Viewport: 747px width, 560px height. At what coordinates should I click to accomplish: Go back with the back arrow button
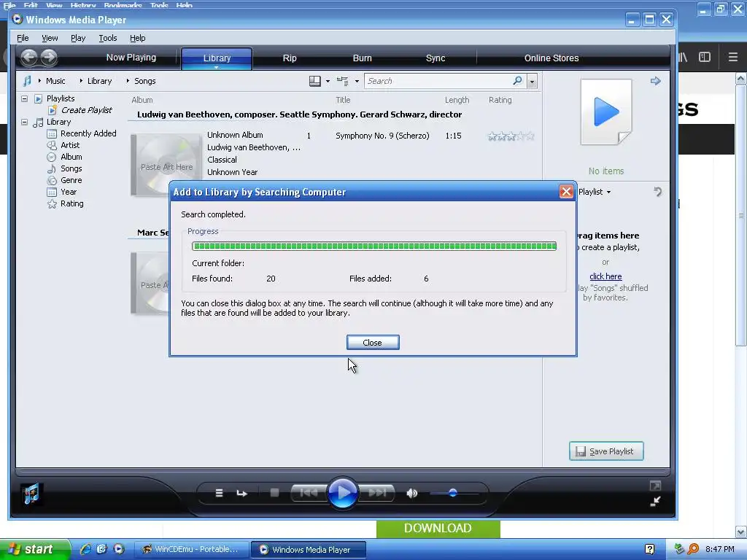(x=28, y=58)
